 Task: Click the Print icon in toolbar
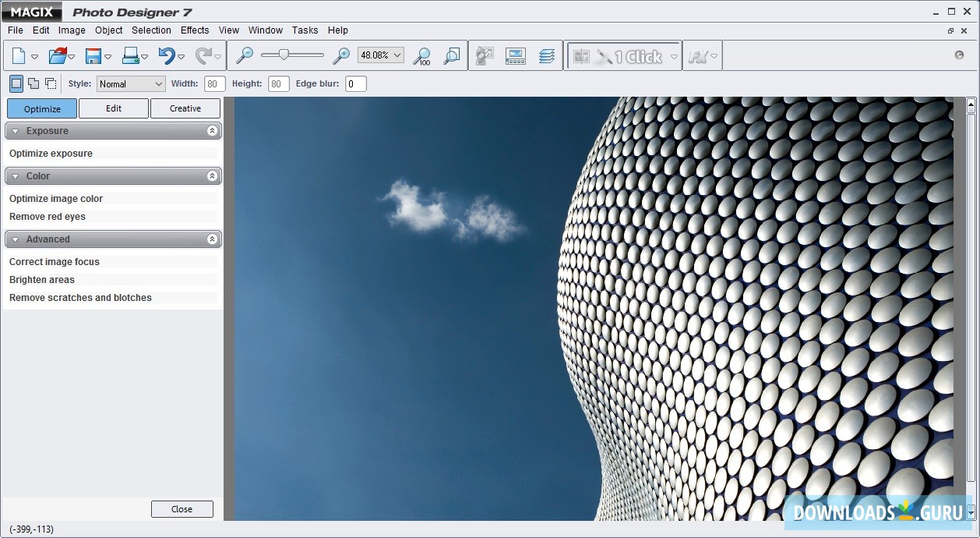coord(130,56)
